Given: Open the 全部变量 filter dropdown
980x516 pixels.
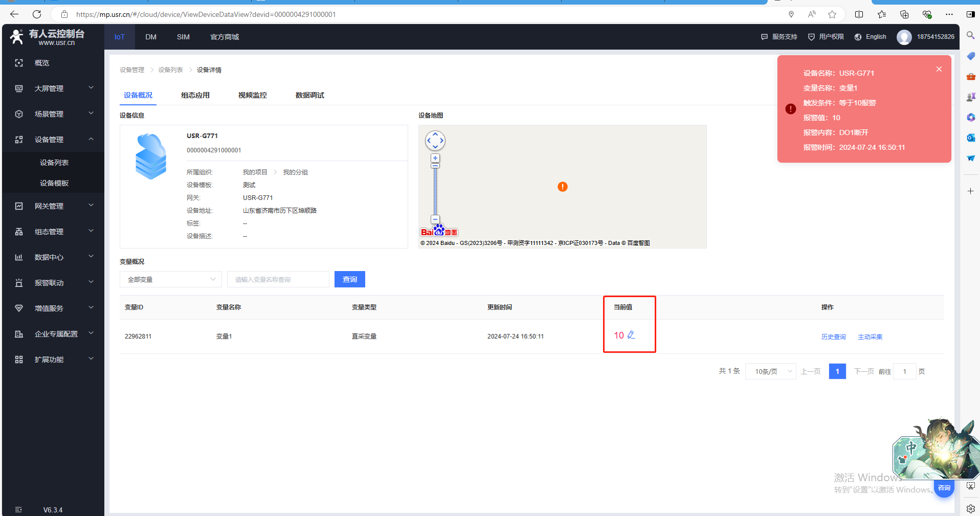Looking at the screenshot, I should coord(171,279).
